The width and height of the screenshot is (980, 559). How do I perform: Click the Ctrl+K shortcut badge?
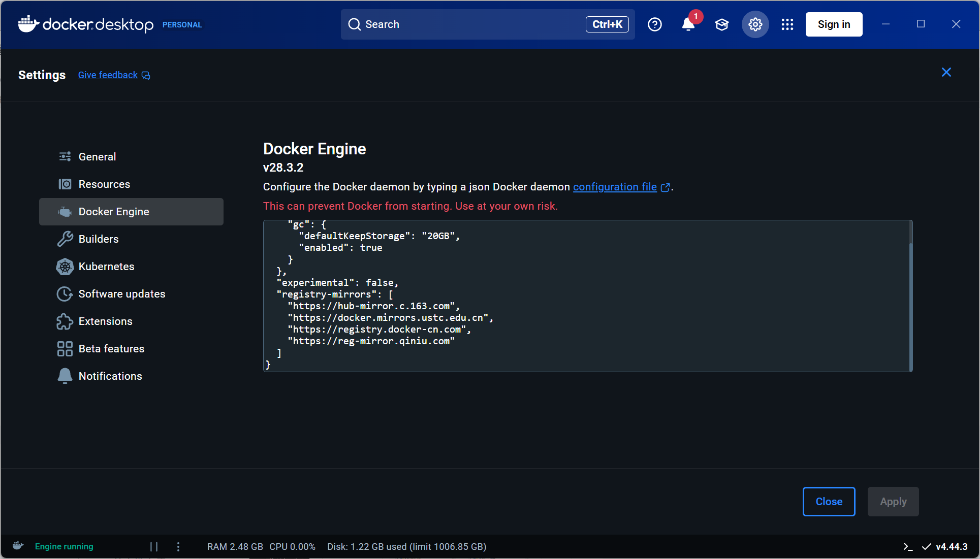tap(607, 24)
